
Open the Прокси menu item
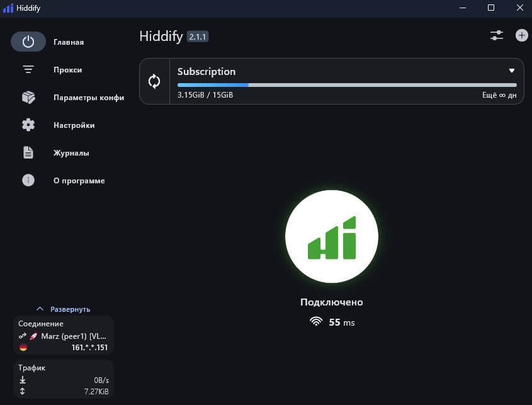(68, 70)
